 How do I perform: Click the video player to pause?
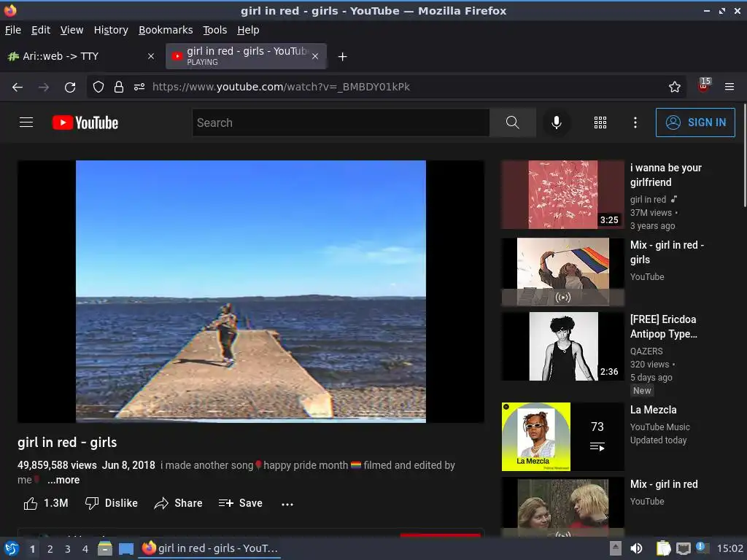click(251, 292)
